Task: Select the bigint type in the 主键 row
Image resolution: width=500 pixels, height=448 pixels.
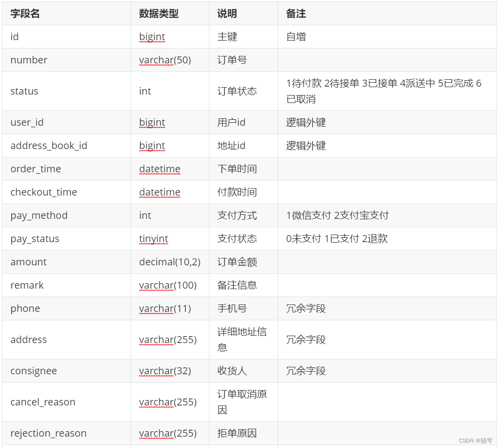Action: click(152, 37)
